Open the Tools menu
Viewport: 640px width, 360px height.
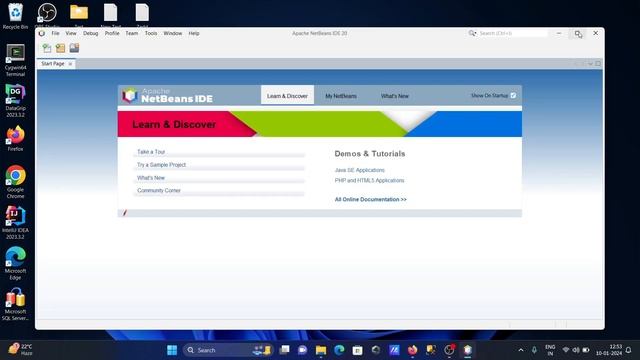coord(151,33)
